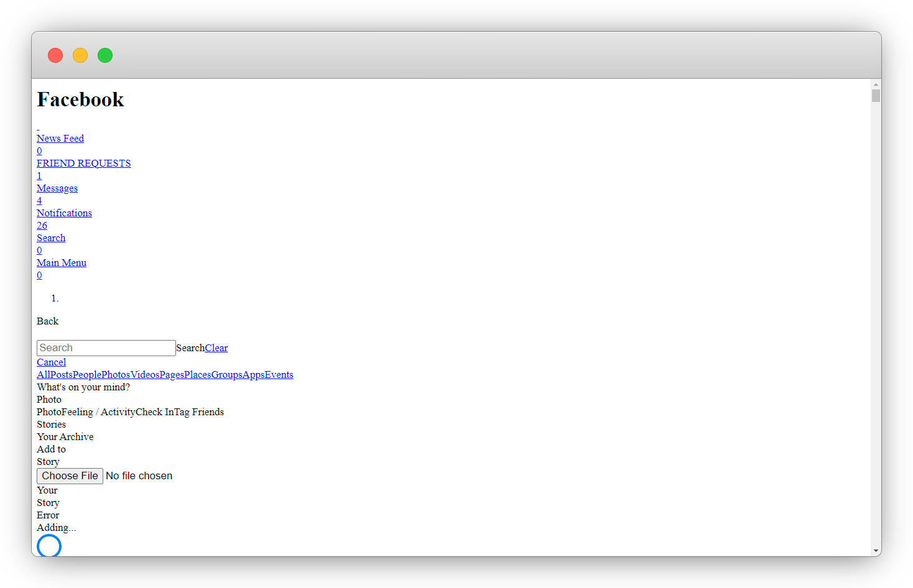Minimize the window with yellow button

(x=80, y=55)
